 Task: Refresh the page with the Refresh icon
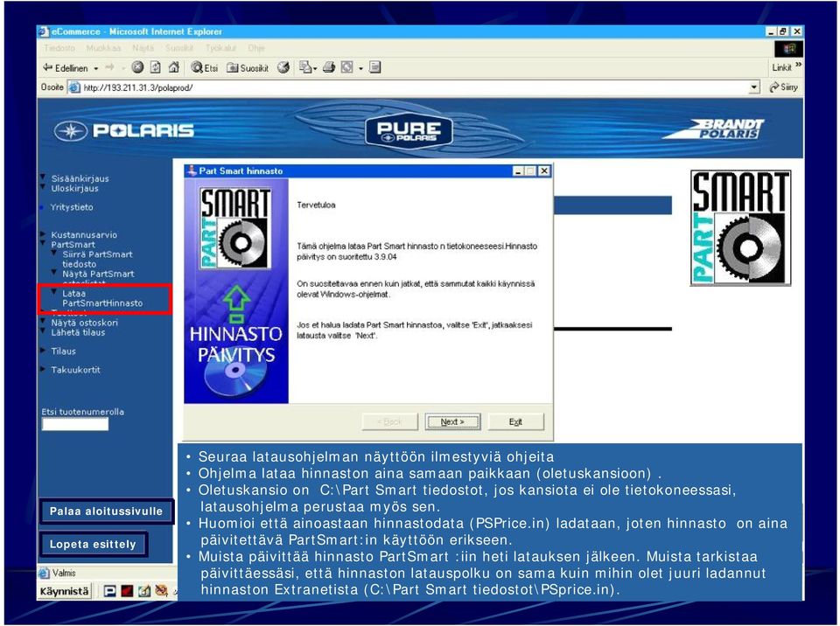(x=156, y=67)
